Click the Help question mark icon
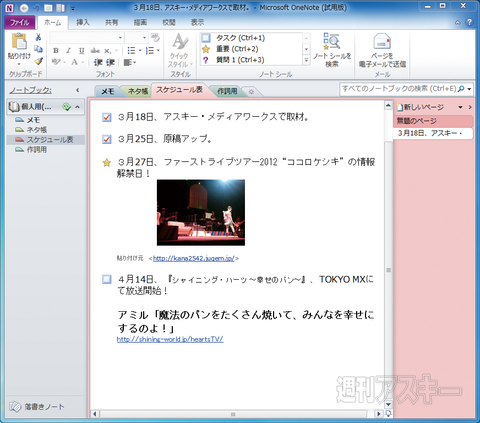 (469, 22)
